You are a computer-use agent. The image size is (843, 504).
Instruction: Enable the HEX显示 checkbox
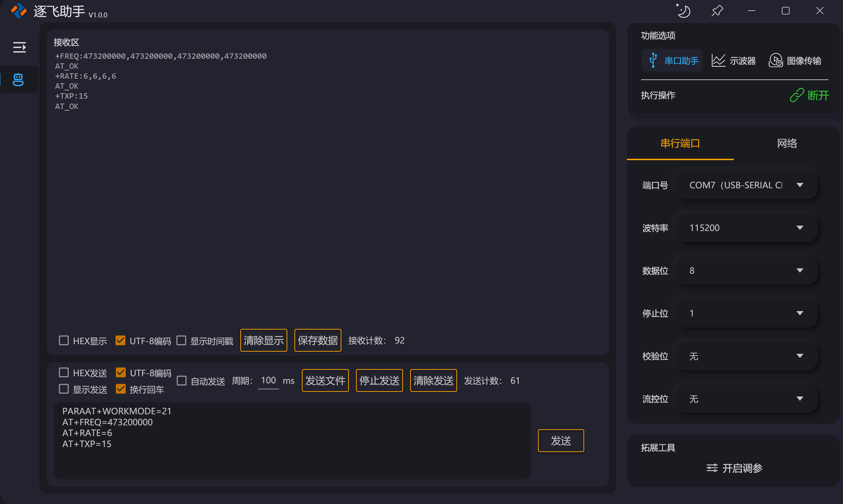[x=64, y=341]
